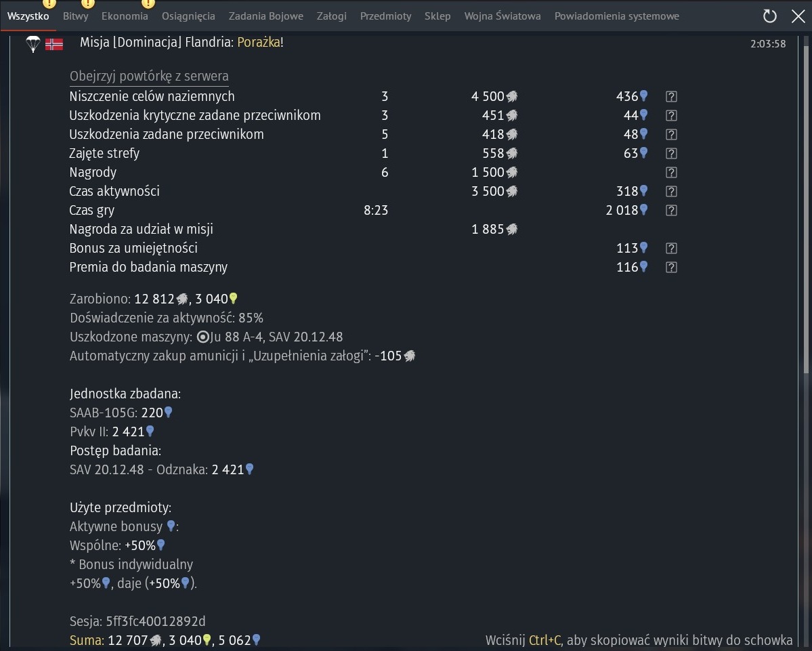
Task: Open help icon for Nagrody row
Action: (671, 173)
